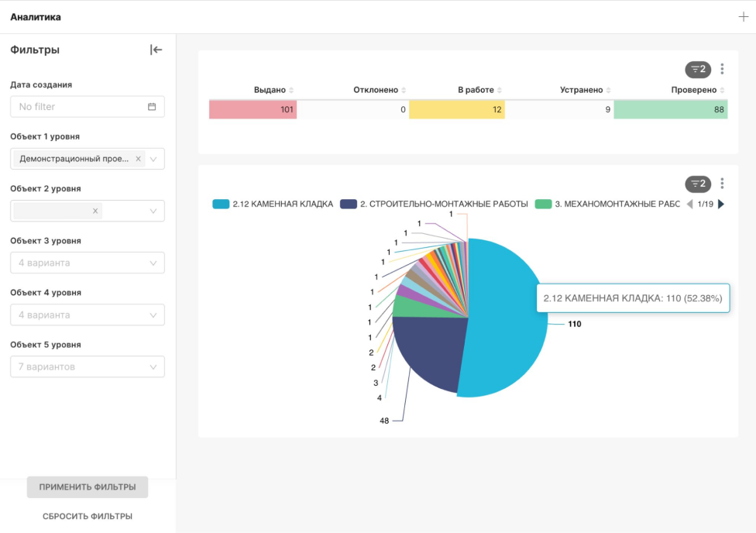
Task: Toggle 2.12 КАМЕННАЯ КЛАДКА legend series
Action: [273, 205]
